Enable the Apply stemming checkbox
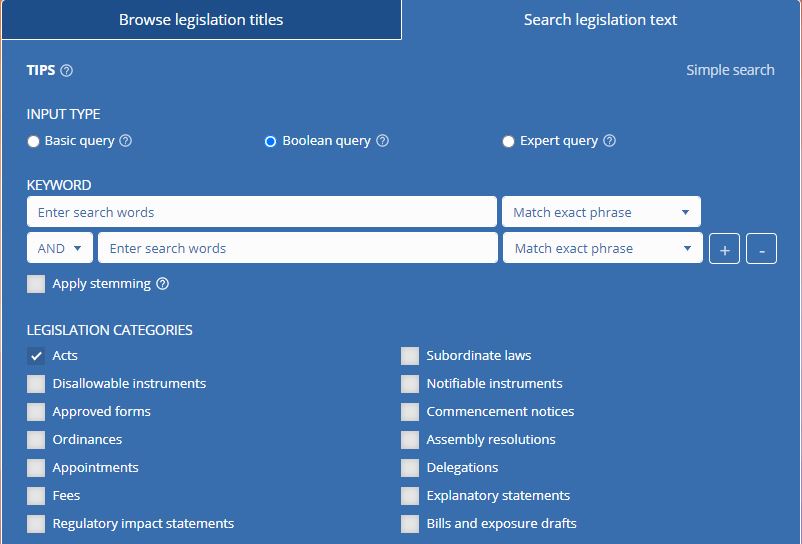The height and width of the screenshot is (544, 802). click(36, 284)
